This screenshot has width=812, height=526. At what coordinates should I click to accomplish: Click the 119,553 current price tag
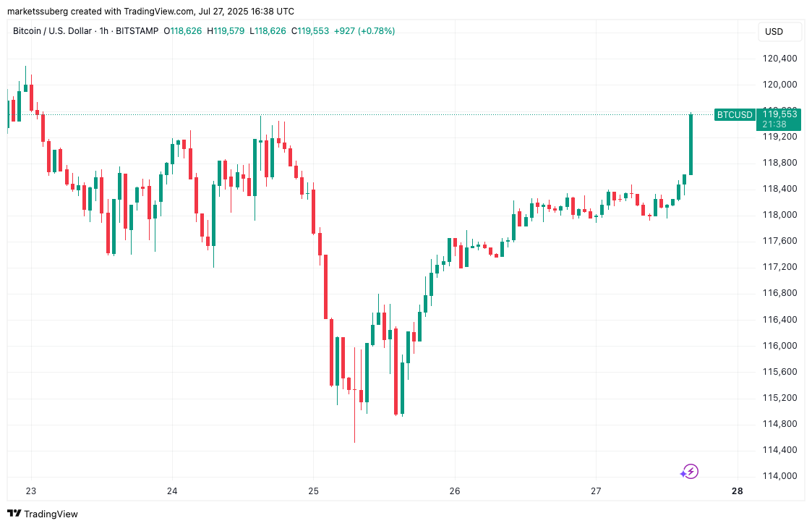pyautogui.click(x=779, y=114)
